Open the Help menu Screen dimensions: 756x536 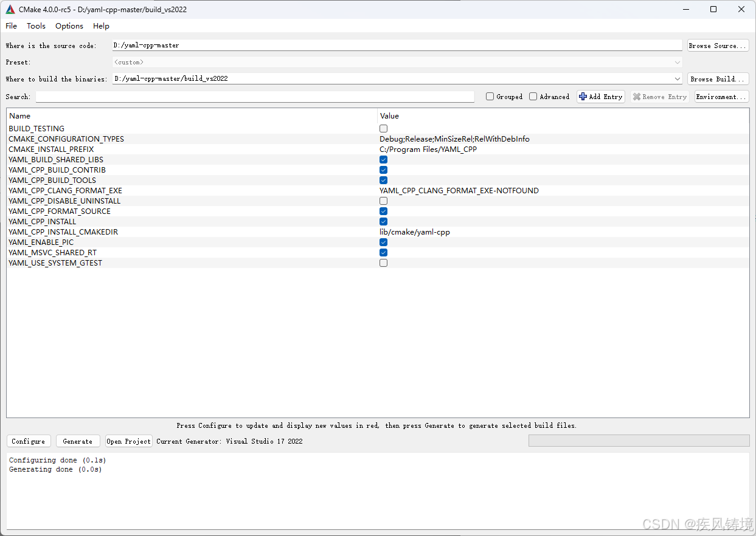pyautogui.click(x=101, y=26)
